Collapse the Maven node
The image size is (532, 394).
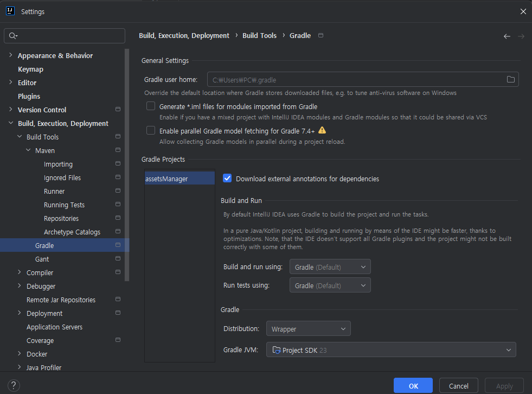tap(28, 150)
